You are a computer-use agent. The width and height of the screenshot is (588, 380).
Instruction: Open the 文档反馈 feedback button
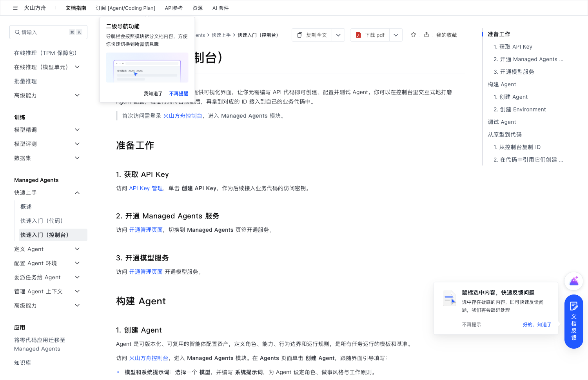pyautogui.click(x=574, y=321)
